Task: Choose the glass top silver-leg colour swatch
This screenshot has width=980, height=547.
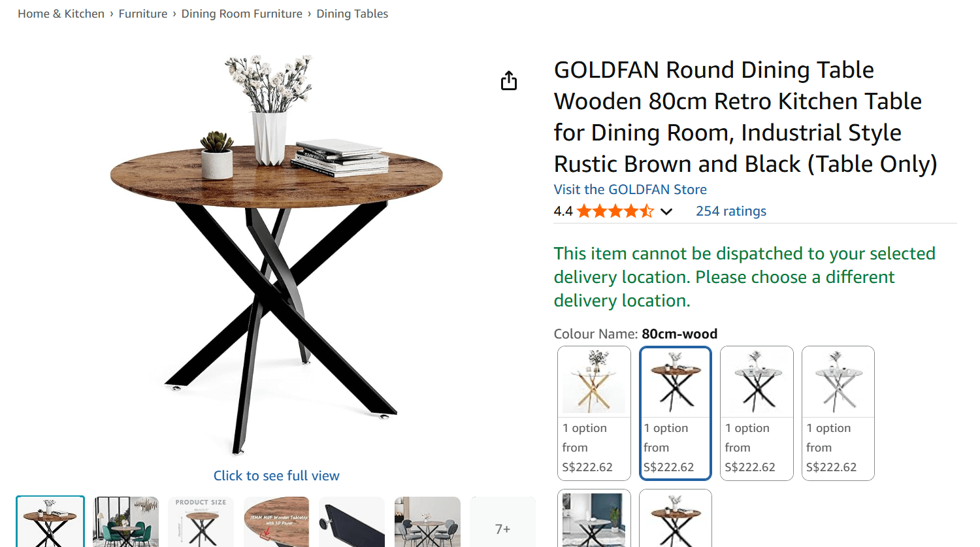Action: tap(838, 413)
